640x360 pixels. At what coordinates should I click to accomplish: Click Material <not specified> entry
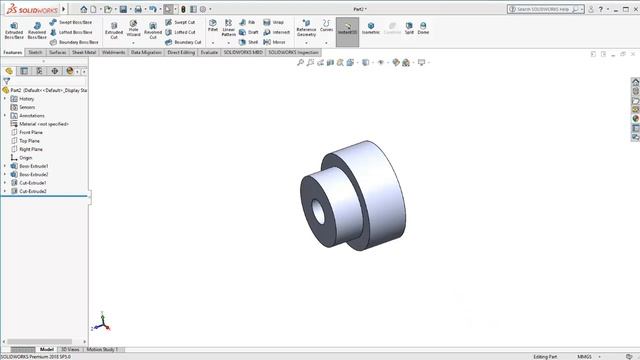coord(44,124)
